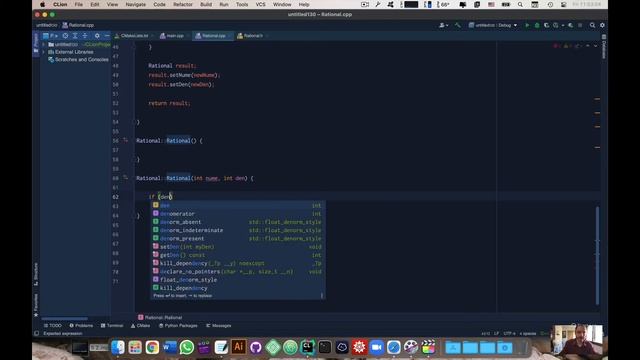The width and height of the screenshot is (640, 360).
Task: Choose 'denorm_indeterminate' completion suggestion
Action: 238,230
